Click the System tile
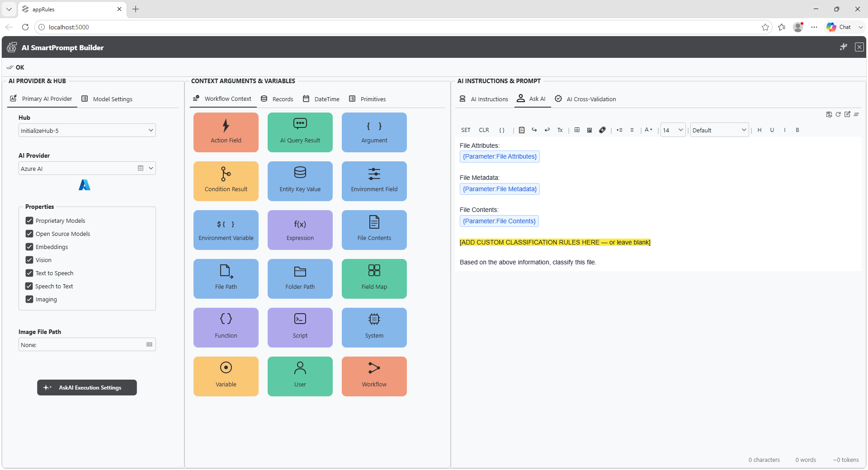This screenshot has width=868, height=470. (374, 328)
